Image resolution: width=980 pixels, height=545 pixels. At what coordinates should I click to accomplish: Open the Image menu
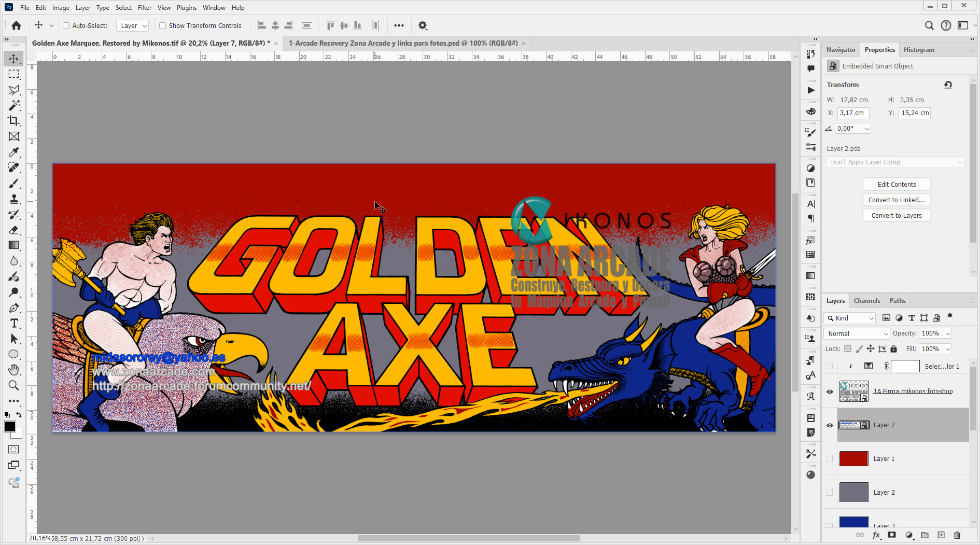tap(61, 8)
